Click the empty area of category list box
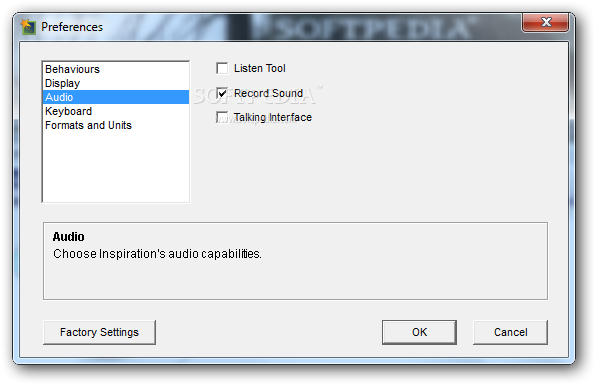 (x=116, y=167)
